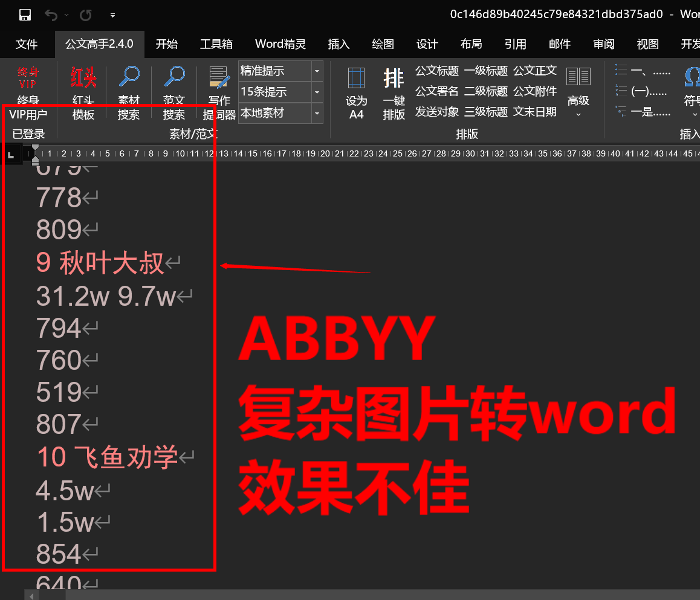Viewport: 700px width, 600px height.
Task: Click the Save icon in title bar
Action: point(25,15)
